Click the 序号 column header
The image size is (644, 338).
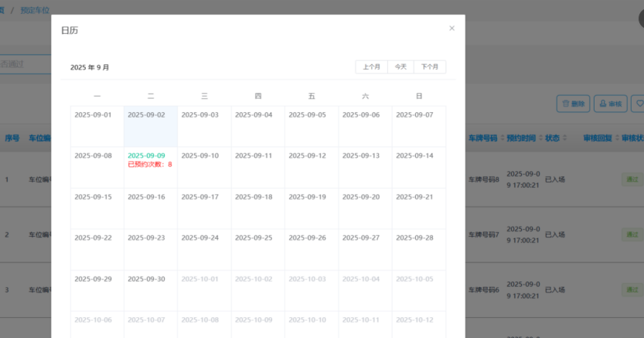[x=12, y=138]
